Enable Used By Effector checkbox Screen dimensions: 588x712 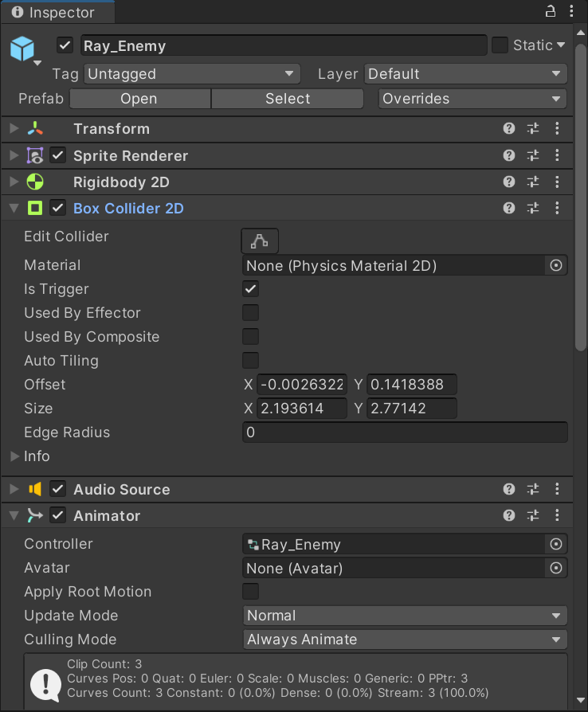250,313
